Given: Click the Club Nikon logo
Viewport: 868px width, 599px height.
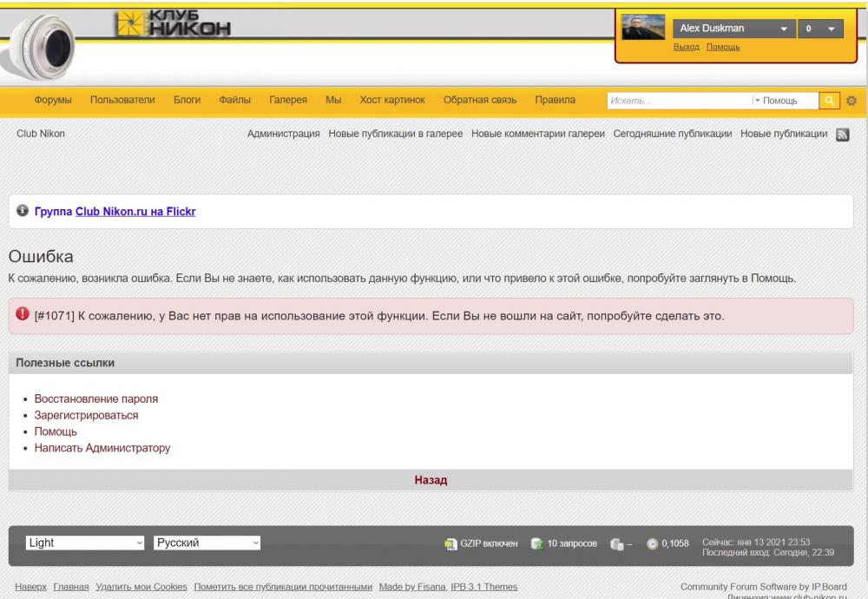Looking at the screenshot, I should [173, 23].
